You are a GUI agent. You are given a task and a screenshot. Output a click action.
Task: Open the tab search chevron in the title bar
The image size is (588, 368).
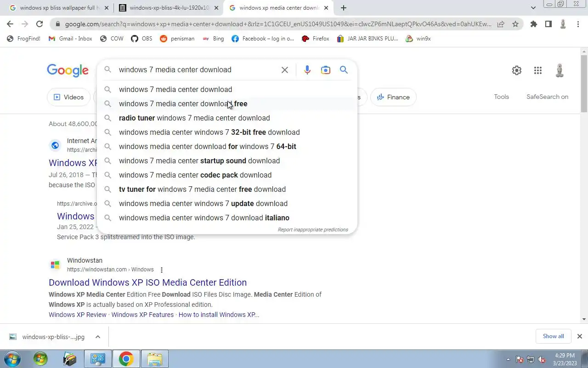(x=533, y=8)
